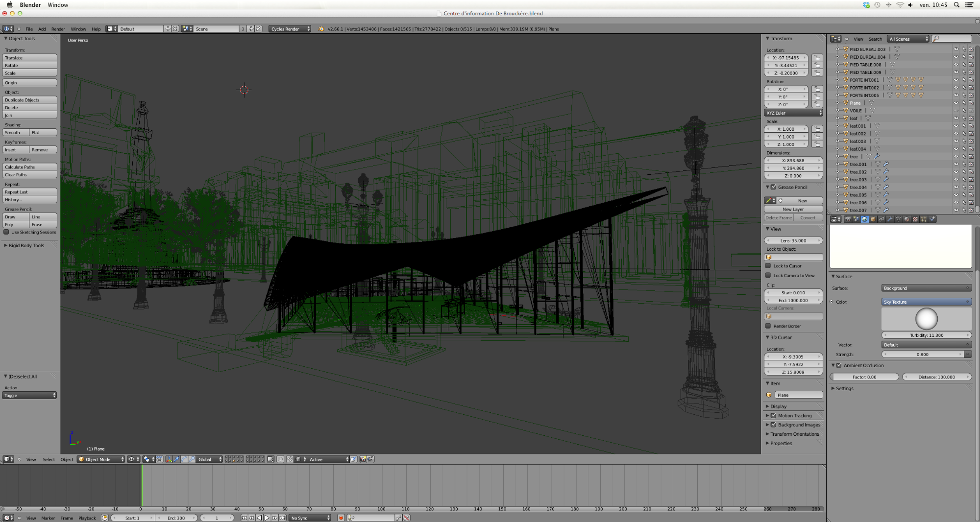Viewport: 980px width, 522px height.
Task: Hide the VOILE object with eye icon
Action: [x=955, y=111]
